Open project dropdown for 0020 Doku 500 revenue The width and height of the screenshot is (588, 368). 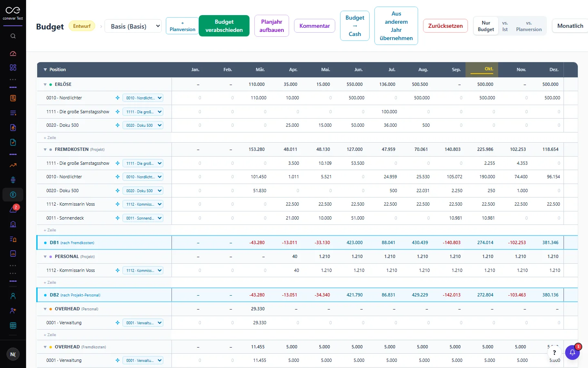pos(143,125)
